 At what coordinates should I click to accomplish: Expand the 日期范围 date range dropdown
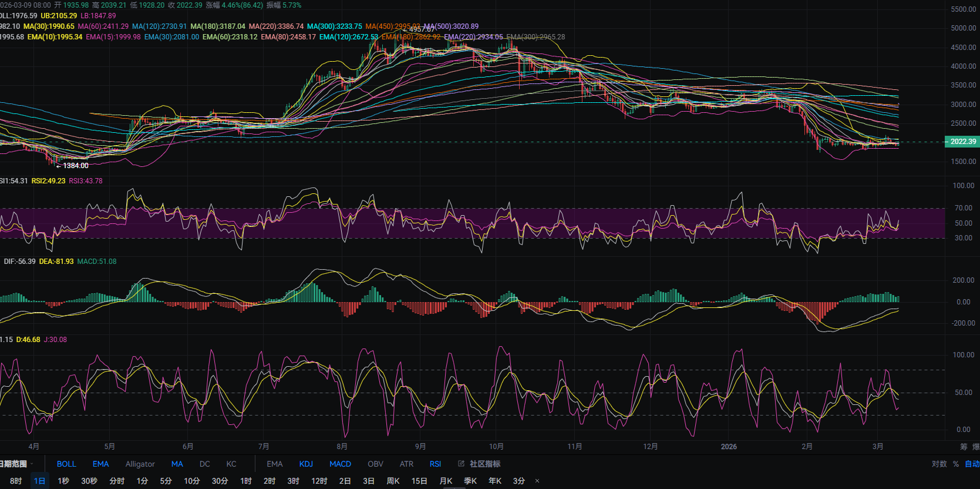[x=16, y=464]
